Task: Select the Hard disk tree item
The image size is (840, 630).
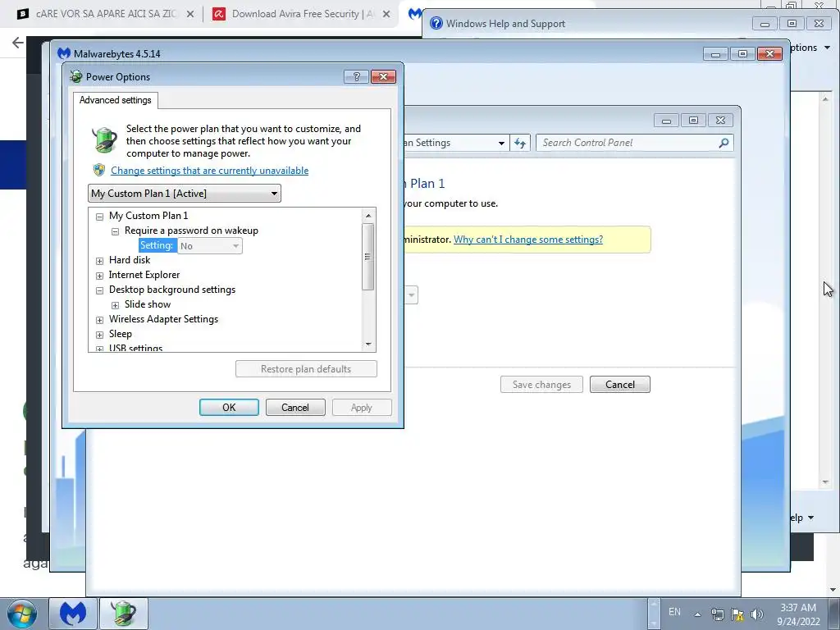Action: 130,260
